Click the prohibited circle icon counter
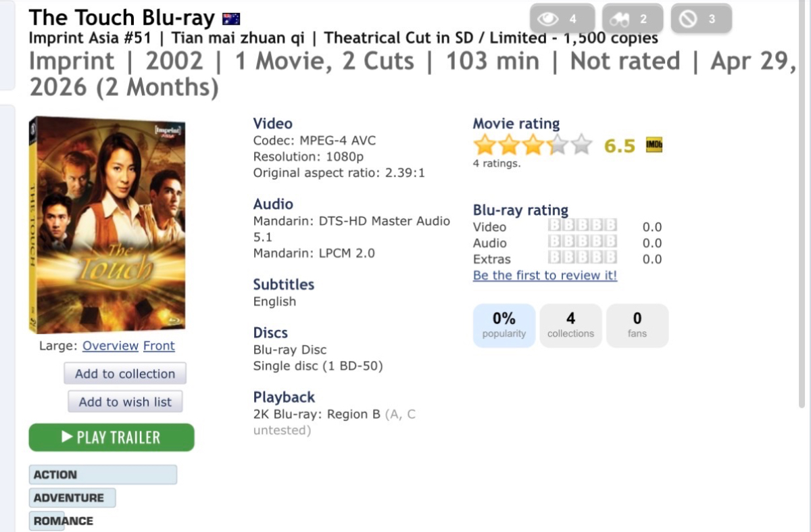Screen dimensions: 811x532 point(701,19)
